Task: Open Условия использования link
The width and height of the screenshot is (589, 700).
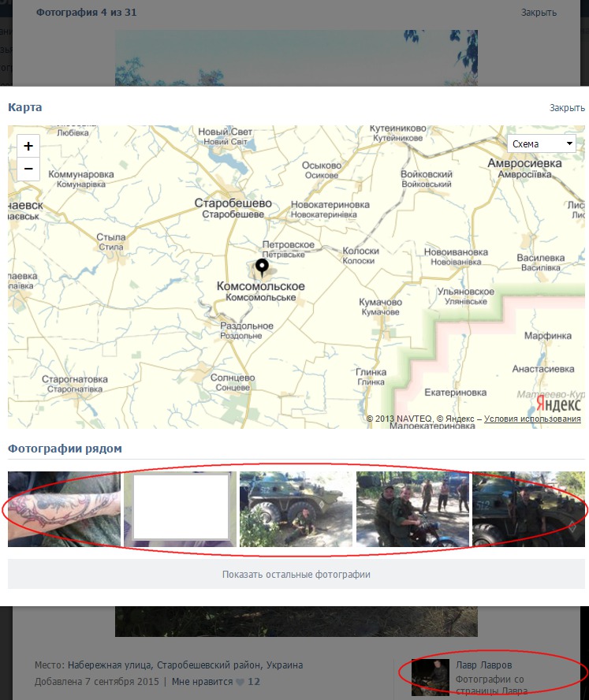Action: [532, 419]
